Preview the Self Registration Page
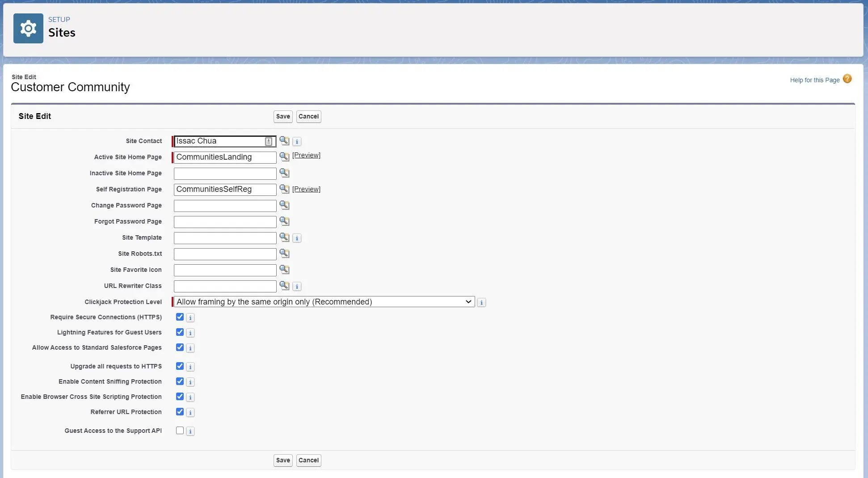The width and height of the screenshot is (868, 478). pos(306,189)
